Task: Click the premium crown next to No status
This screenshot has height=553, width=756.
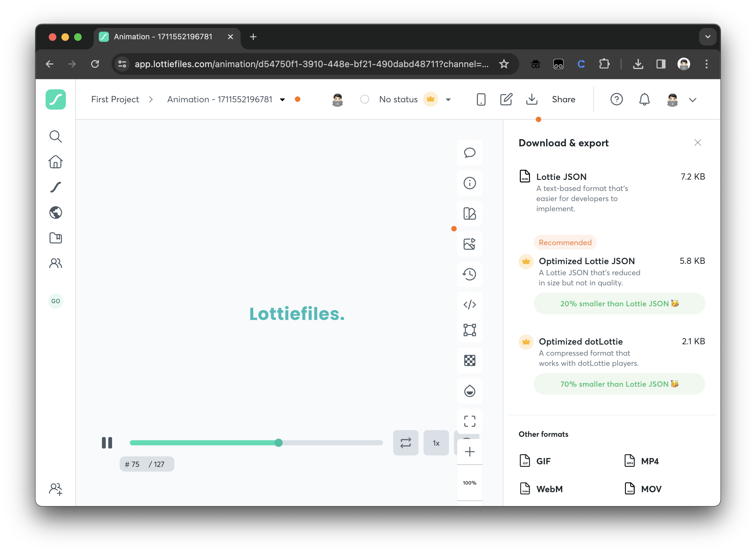Action: [x=431, y=99]
